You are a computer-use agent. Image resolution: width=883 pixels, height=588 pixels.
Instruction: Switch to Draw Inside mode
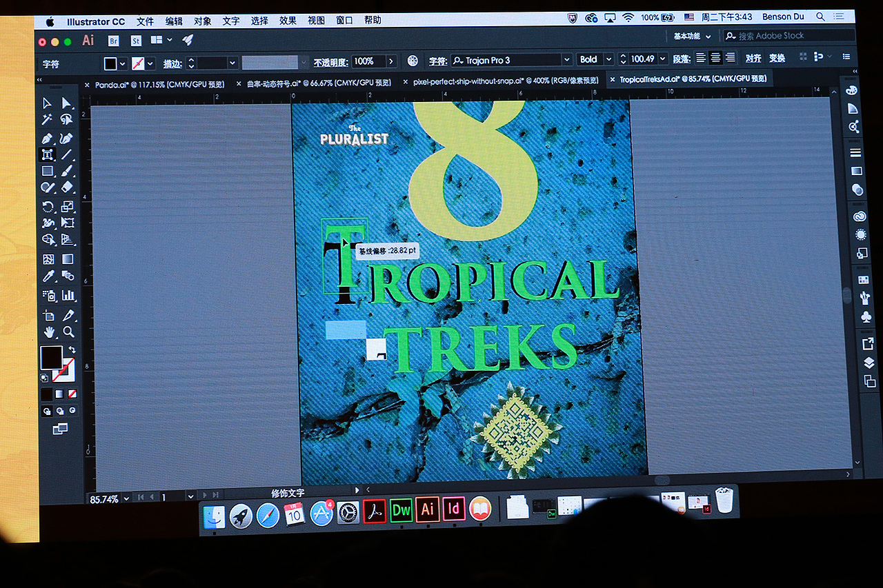pyautogui.click(x=72, y=412)
